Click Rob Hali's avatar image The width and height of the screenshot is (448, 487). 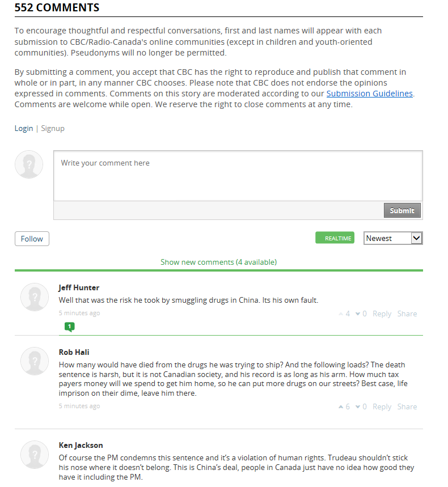point(35,361)
